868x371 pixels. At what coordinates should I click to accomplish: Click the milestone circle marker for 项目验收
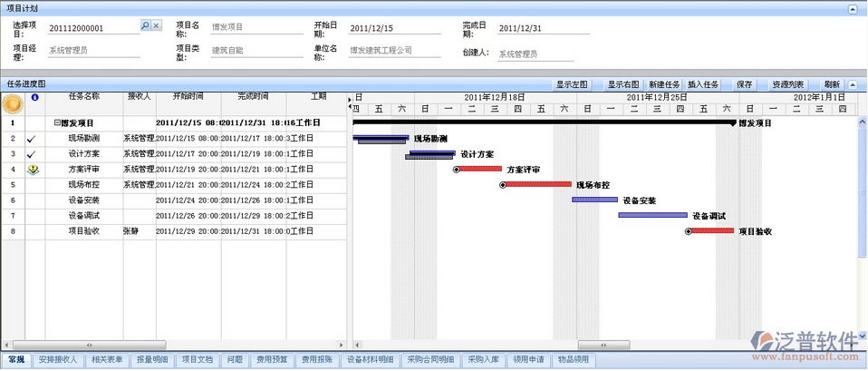[689, 231]
